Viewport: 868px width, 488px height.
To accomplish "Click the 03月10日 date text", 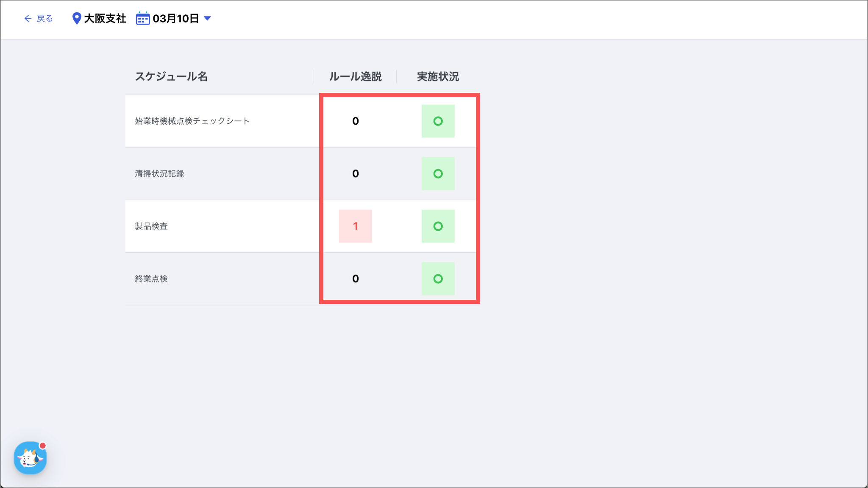I will 175,19.
